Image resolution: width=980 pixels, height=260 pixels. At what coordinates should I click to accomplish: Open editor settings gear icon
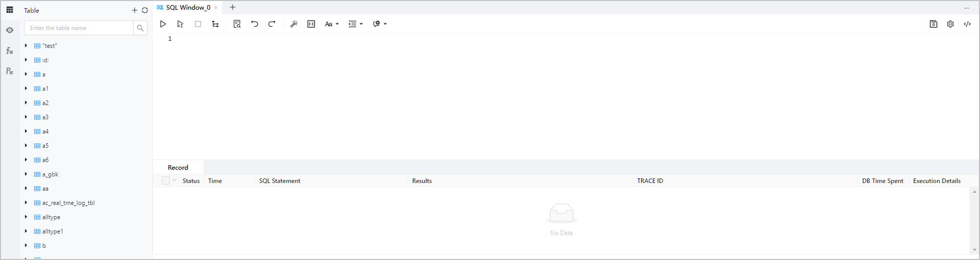tap(950, 24)
